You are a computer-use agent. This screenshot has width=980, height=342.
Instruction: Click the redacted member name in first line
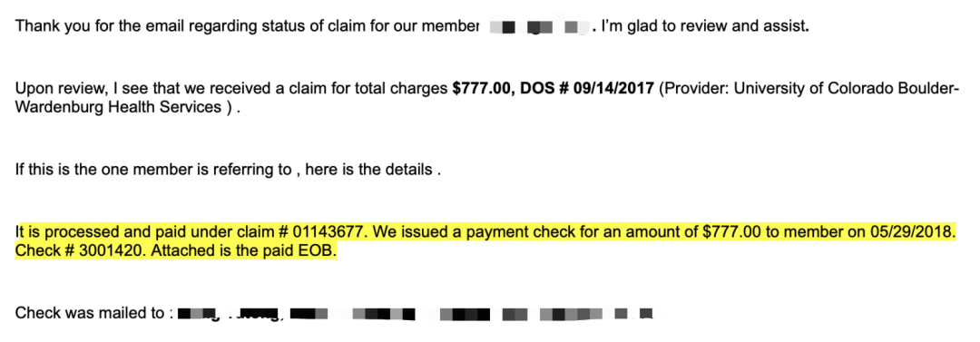[x=539, y=27]
